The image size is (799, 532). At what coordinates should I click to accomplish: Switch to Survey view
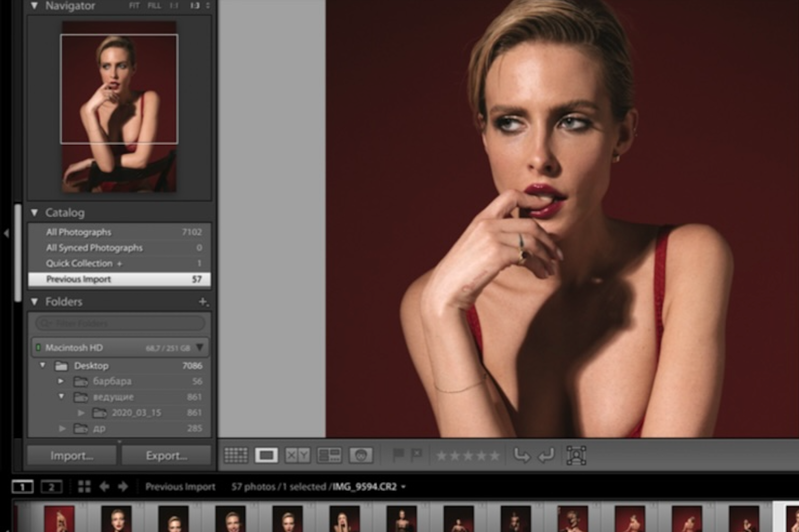point(329,455)
